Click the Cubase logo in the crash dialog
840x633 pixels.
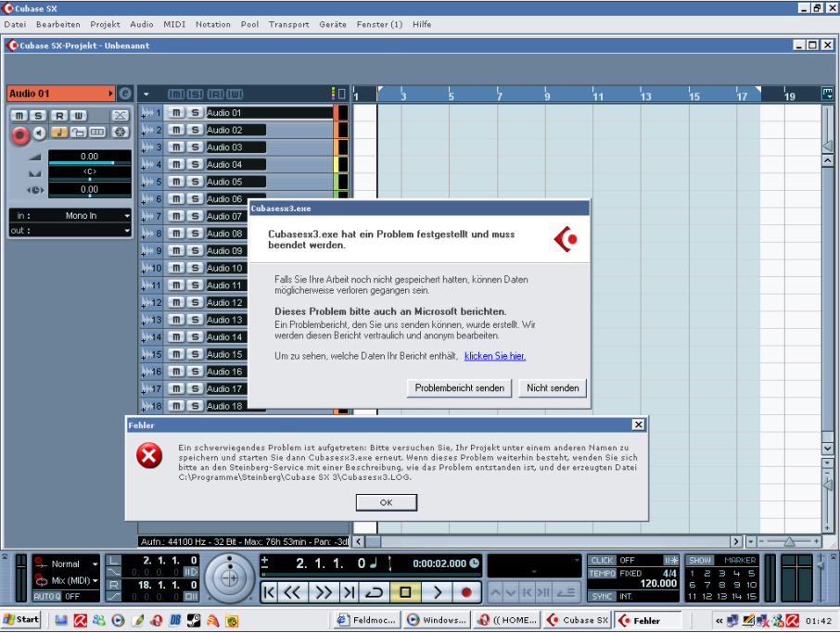[x=566, y=239]
